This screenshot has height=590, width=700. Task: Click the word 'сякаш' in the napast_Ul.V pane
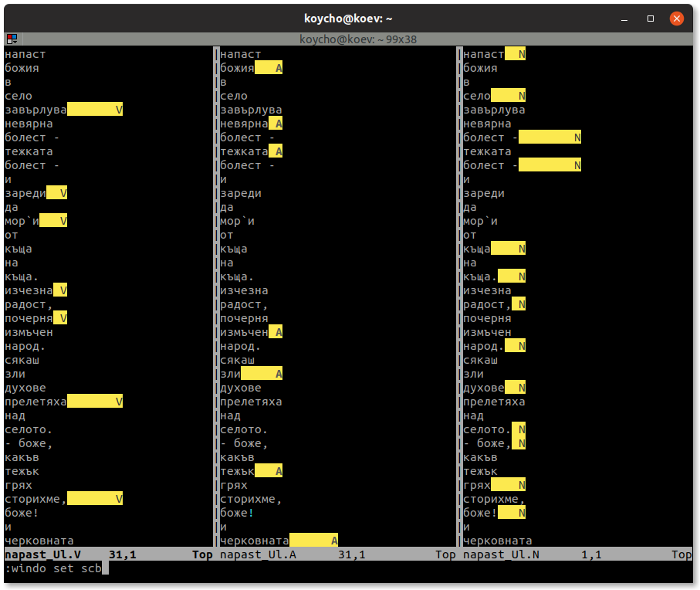click(22, 360)
